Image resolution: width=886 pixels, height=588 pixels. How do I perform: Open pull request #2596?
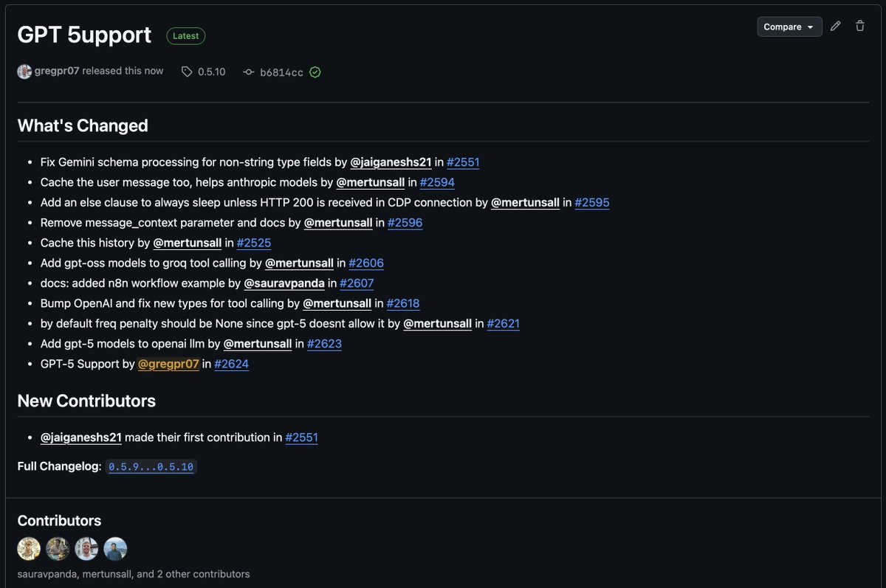point(405,222)
